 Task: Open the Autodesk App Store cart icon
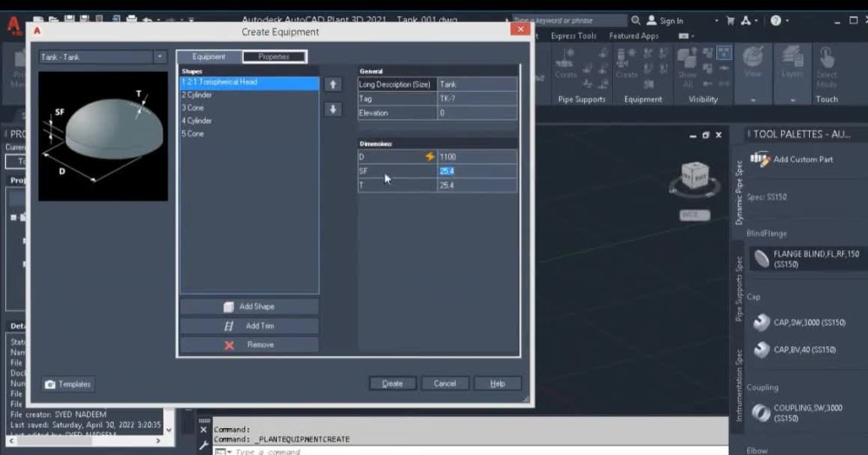tap(730, 21)
